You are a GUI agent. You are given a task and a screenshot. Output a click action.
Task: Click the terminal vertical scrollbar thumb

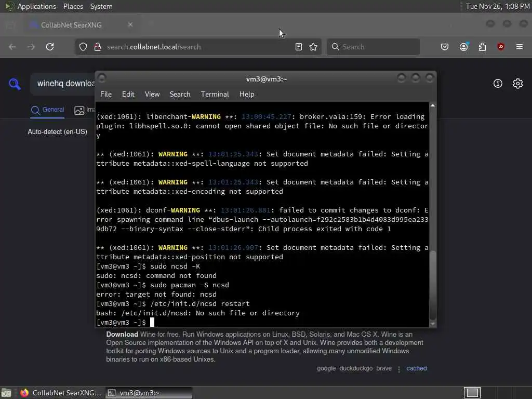433,285
